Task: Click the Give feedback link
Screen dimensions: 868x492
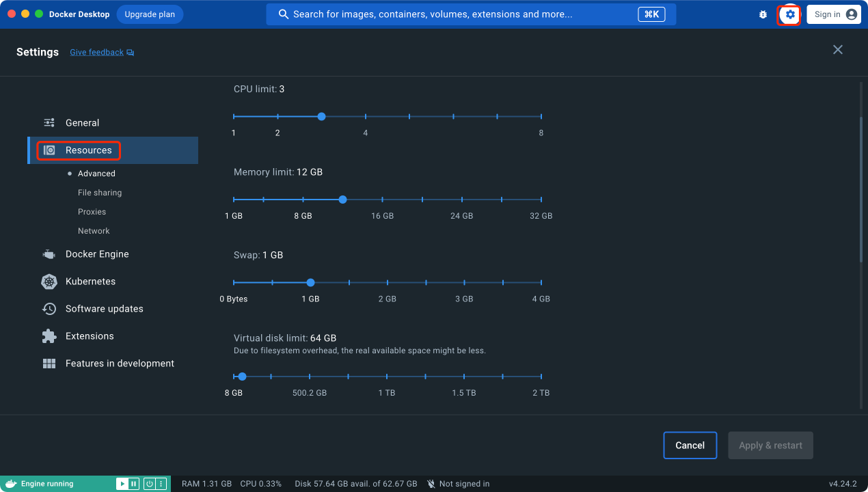Action: click(x=96, y=53)
